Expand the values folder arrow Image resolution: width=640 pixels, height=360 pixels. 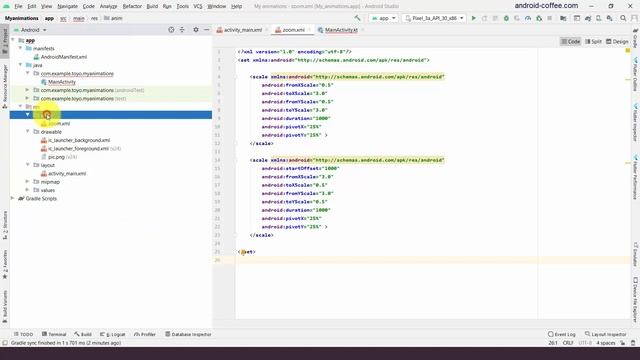click(x=27, y=190)
